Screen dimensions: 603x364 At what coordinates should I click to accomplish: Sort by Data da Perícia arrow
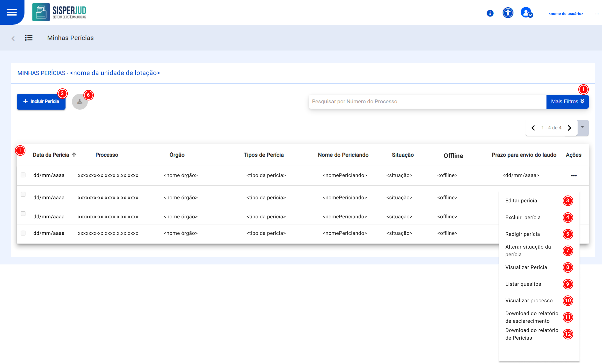coord(74,155)
